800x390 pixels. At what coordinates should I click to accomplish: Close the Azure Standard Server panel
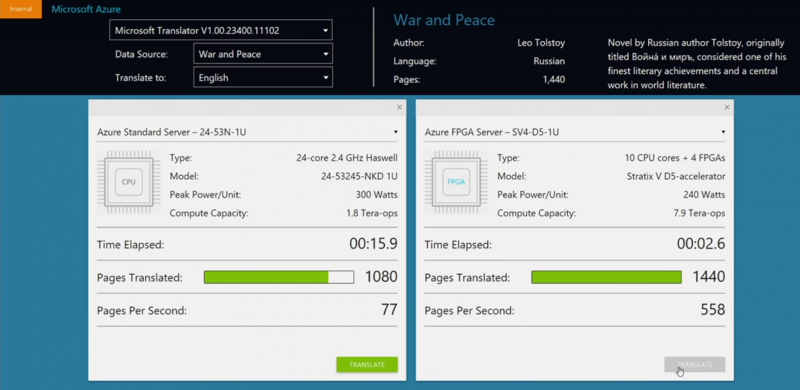point(399,107)
